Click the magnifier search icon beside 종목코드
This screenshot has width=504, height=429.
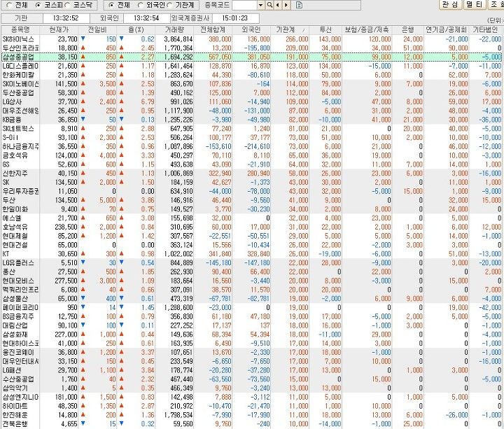269,5
